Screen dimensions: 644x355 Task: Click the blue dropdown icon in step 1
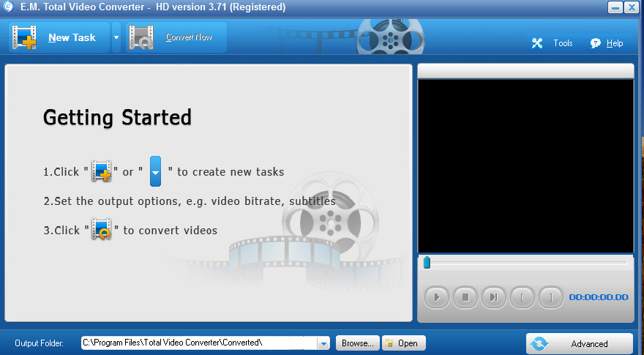pyautogui.click(x=155, y=171)
